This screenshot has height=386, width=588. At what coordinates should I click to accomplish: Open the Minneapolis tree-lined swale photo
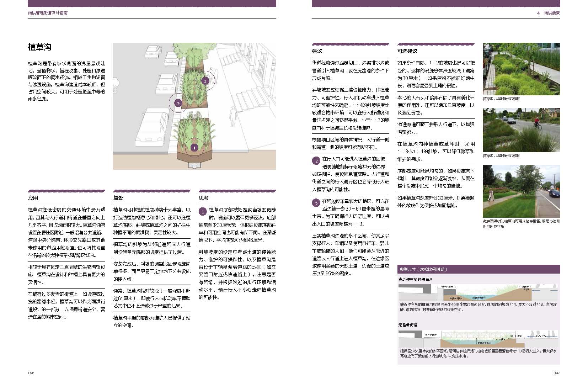pos(521,191)
